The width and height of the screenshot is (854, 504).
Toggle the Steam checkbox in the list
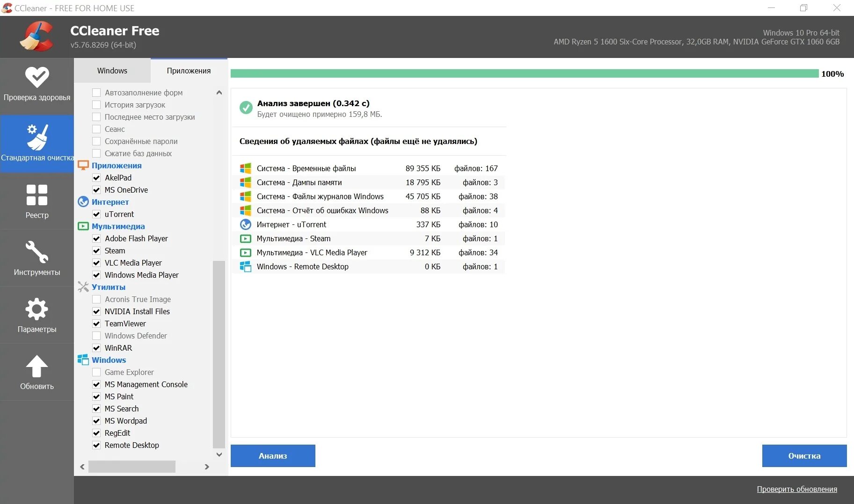coord(96,251)
